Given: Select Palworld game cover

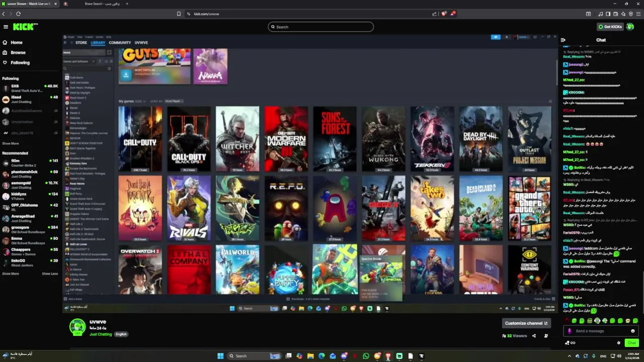Looking at the screenshot, I should point(237,269).
